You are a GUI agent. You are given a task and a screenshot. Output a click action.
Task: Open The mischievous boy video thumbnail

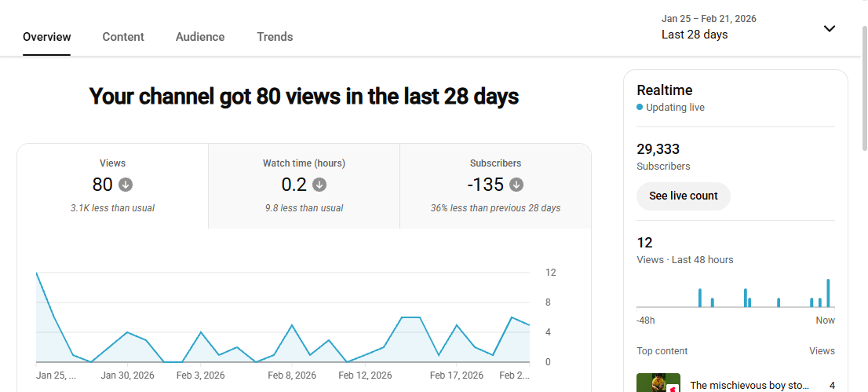[658, 383]
